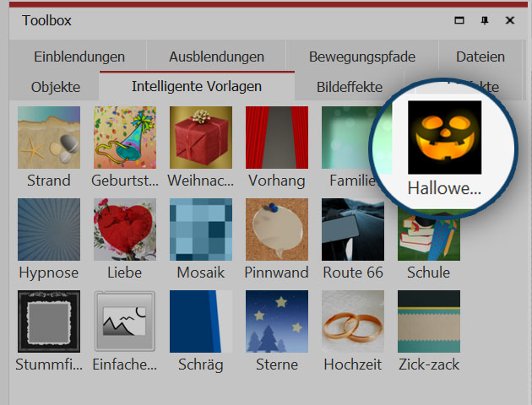Select the Strand beach template thumbnail
Screen dimensions: 532x405
pos(49,138)
